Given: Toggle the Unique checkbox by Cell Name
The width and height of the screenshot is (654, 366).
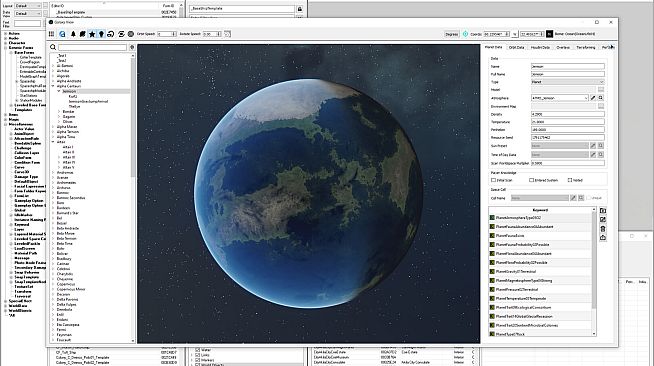Looking at the screenshot, I should 589,198.
